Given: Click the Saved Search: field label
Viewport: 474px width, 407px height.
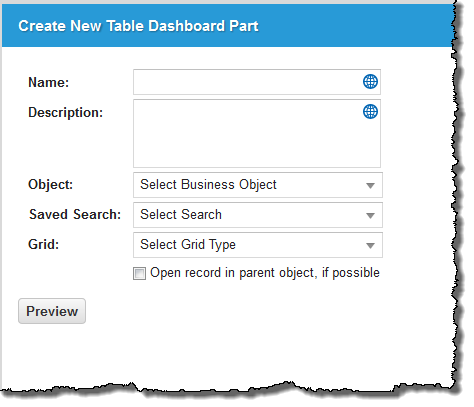Looking at the screenshot, I should coord(75,214).
